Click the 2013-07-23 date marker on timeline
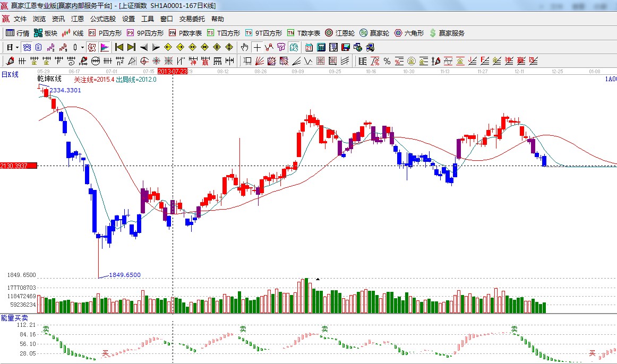 (173, 71)
